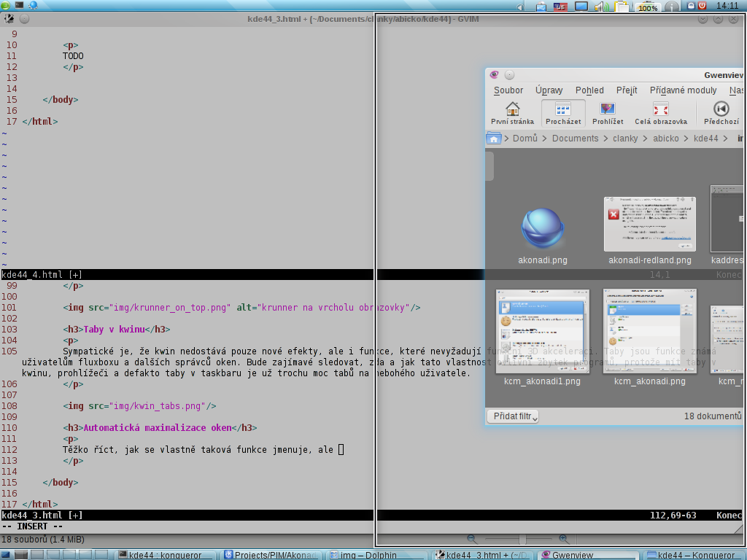Select the kcm_akonadi1.png thumbnail
Viewport: 747px width, 560px height.
(543, 337)
